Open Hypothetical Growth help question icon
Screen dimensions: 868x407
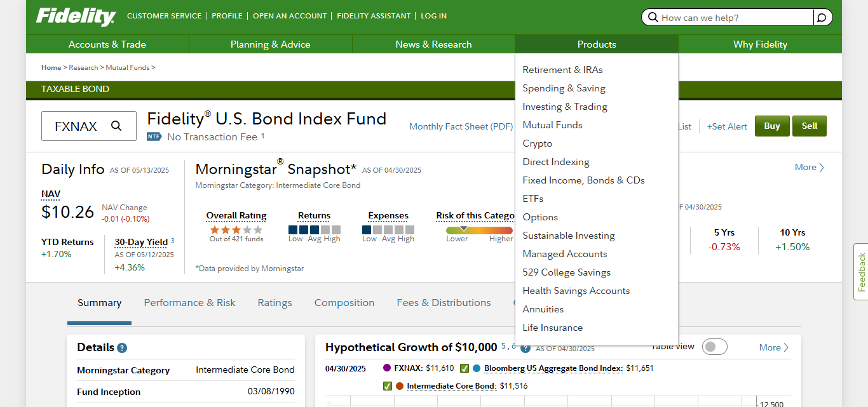click(526, 348)
